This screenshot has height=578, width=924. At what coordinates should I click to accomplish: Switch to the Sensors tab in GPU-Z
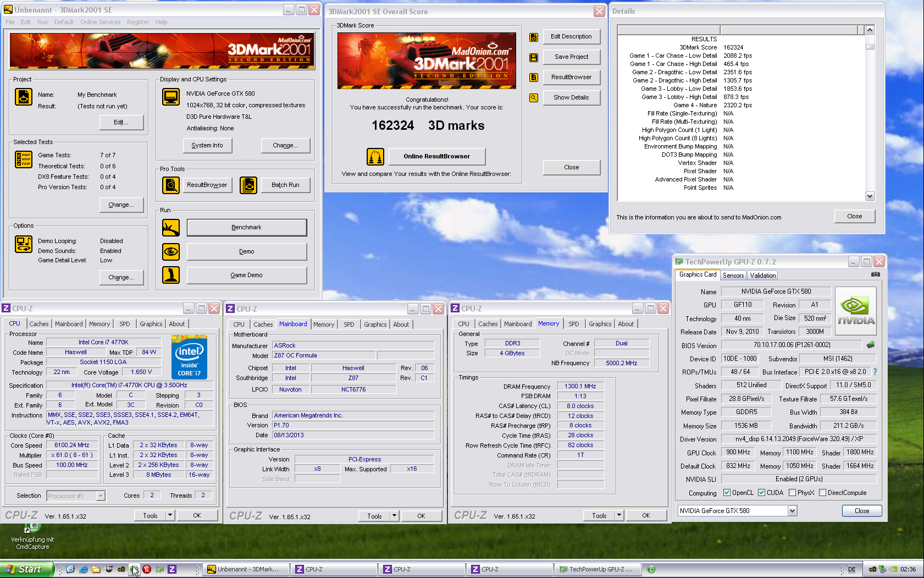click(733, 276)
